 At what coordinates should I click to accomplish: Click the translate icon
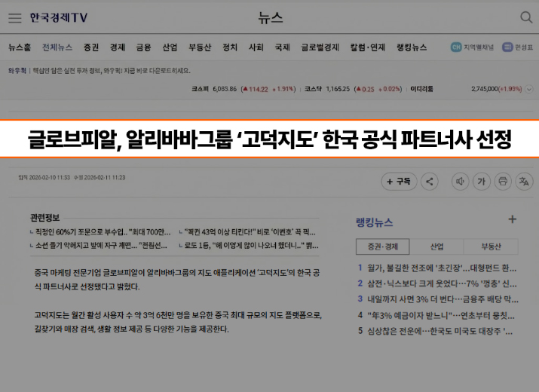(524, 181)
